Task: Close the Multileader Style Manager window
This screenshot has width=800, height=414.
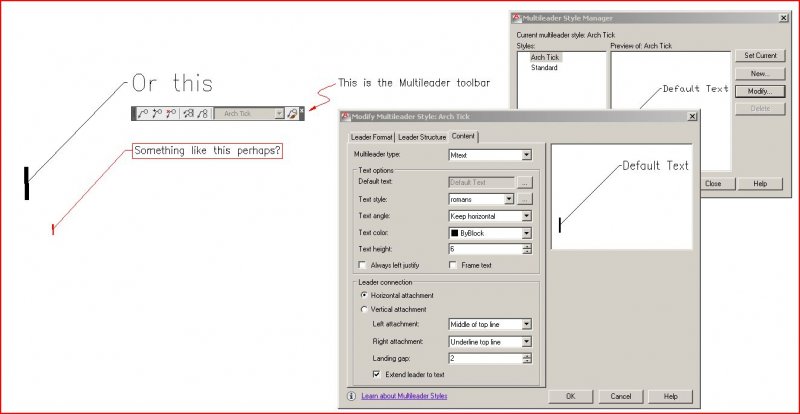Action: click(783, 18)
